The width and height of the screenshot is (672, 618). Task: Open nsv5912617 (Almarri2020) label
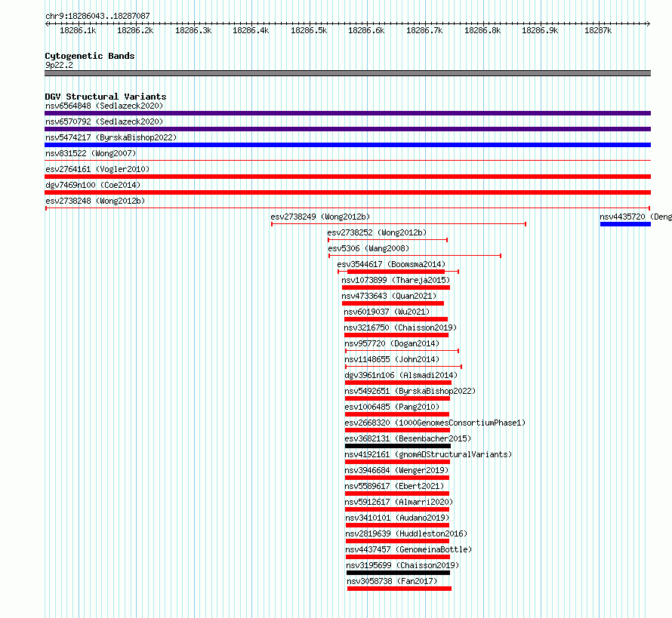[399, 502]
